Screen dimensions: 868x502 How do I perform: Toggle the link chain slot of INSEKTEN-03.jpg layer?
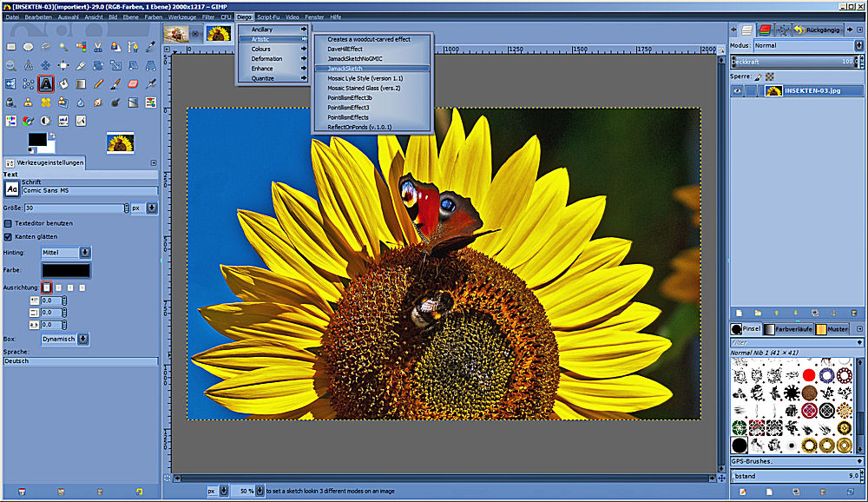point(751,91)
